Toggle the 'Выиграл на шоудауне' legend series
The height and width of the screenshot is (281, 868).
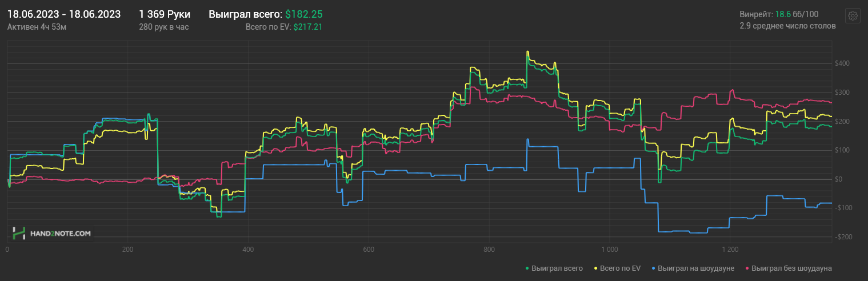[693, 268]
